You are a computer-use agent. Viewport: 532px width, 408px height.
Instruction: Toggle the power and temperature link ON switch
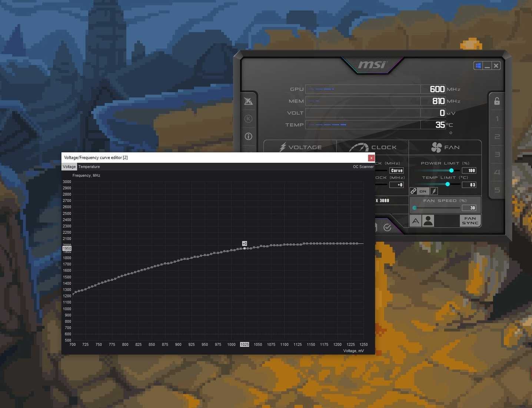[x=422, y=191]
